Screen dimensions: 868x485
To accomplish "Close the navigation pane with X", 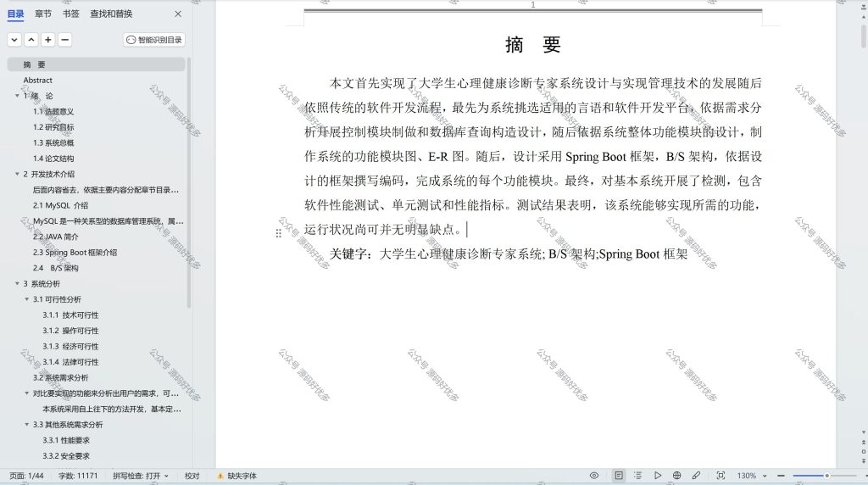I will [x=178, y=14].
